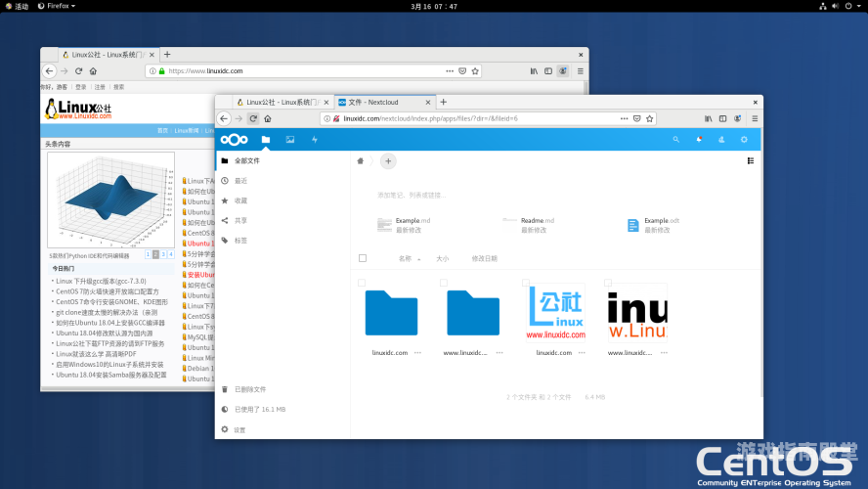
Task: Bookmark linuxidc.com page in back window
Action: click(475, 70)
